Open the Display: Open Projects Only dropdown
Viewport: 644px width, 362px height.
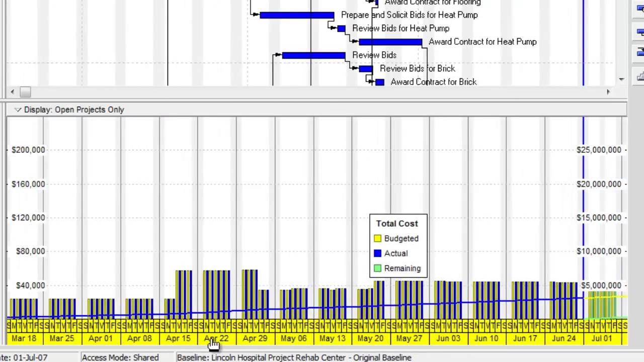pyautogui.click(x=18, y=110)
